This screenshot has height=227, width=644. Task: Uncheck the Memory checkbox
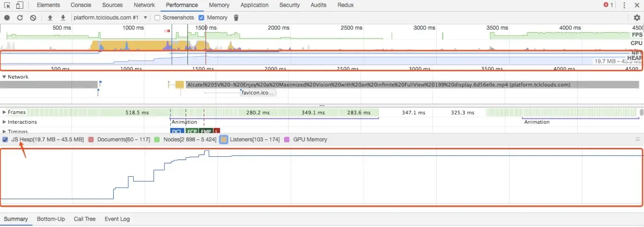click(x=202, y=18)
